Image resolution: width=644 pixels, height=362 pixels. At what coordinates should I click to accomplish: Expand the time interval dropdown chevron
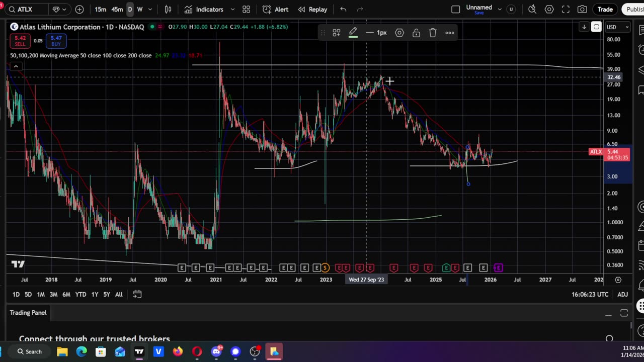click(151, 9)
